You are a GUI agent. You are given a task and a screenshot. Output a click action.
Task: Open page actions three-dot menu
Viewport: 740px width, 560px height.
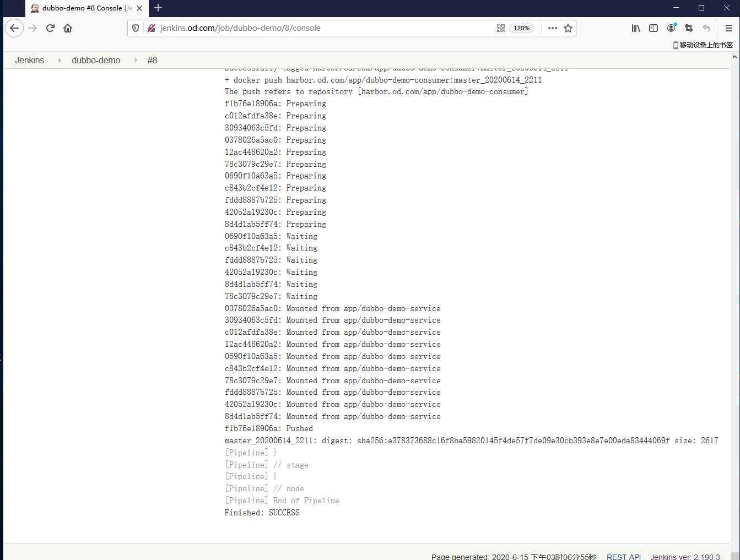click(552, 28)
